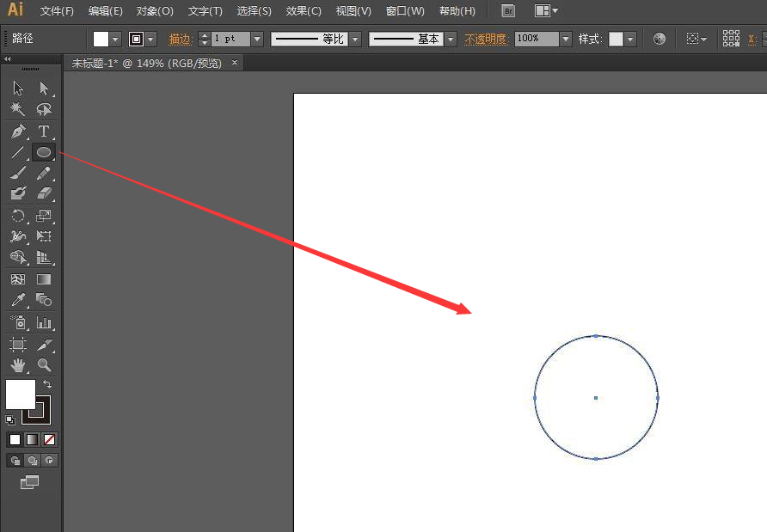The width and height of the screenshot is (767, 532).
Task: Select the Slice tool
Action: coord(44,345)
